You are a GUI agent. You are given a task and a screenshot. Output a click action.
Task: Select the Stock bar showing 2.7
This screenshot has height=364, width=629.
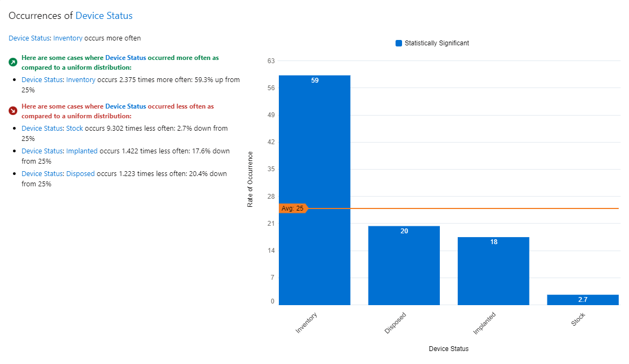click(583, 300)
